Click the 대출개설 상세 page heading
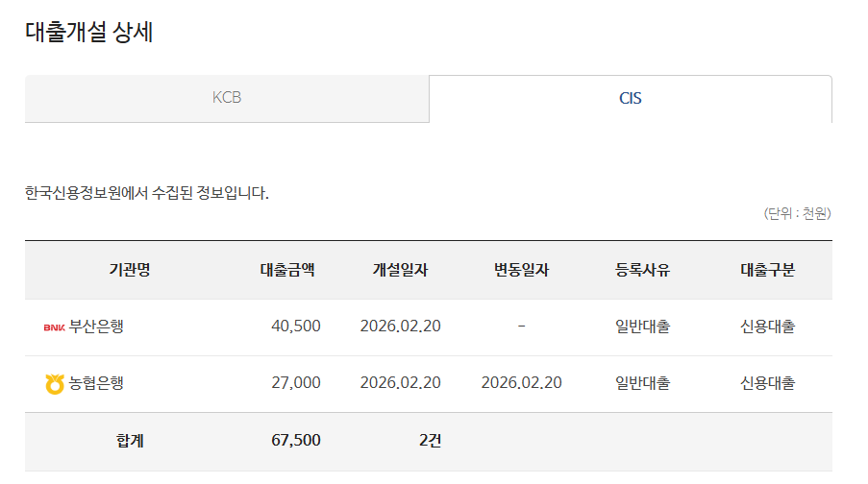 (x=88, y=32)
